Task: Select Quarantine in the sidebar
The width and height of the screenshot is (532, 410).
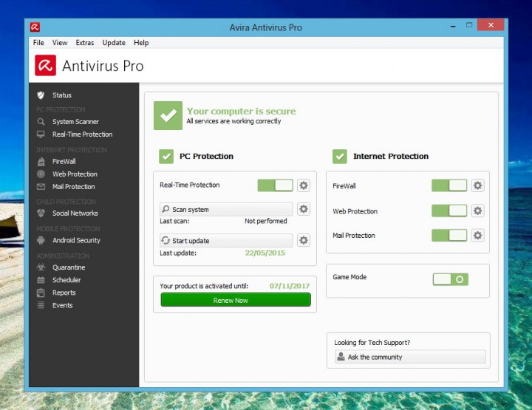Action: coord(69,267)
